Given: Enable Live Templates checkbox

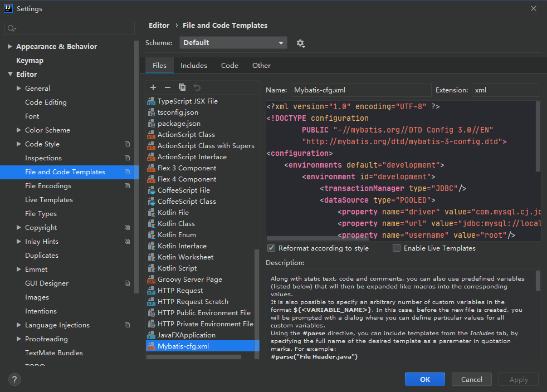Looking at the screenshot, I should (x=396, y=248).
